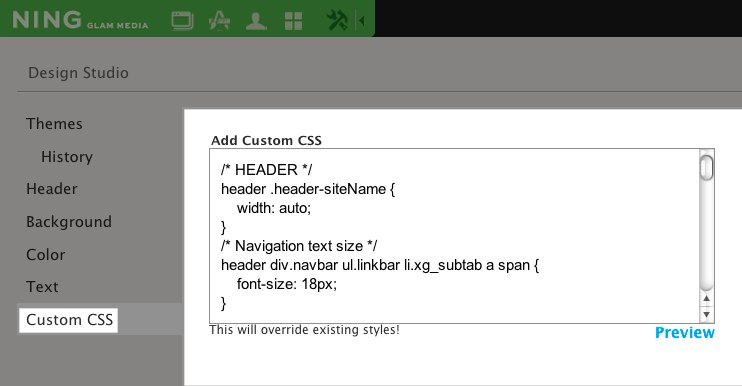Click the scroll down arrow in CSS box
Viewport: 742px width, 386px height.
click(707, 314)
